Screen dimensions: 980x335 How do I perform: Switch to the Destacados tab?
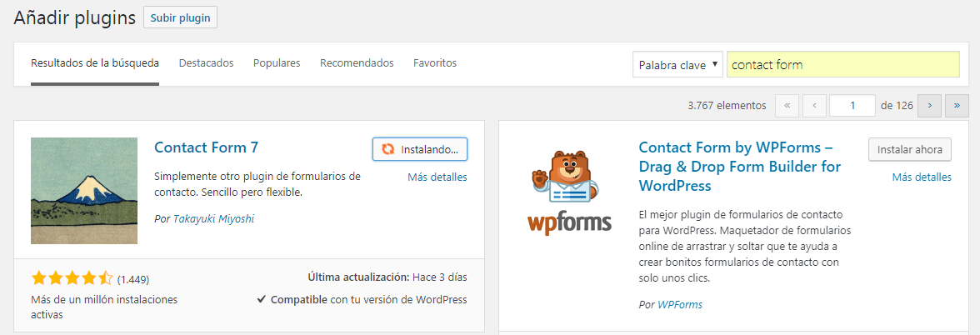click(207, 63)
